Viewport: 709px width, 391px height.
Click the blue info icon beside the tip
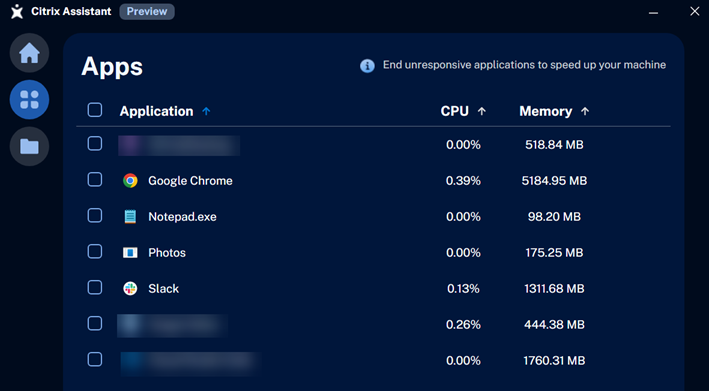(x=367, y=66)
